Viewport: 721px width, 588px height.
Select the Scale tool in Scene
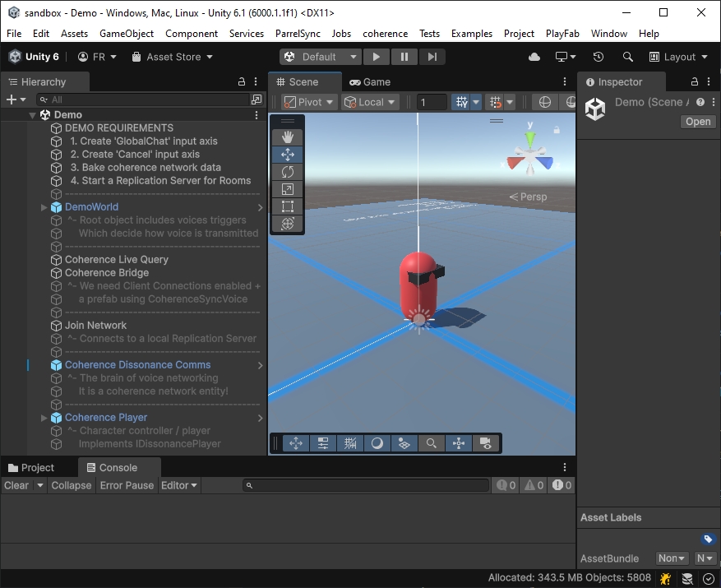click(288, 189)
